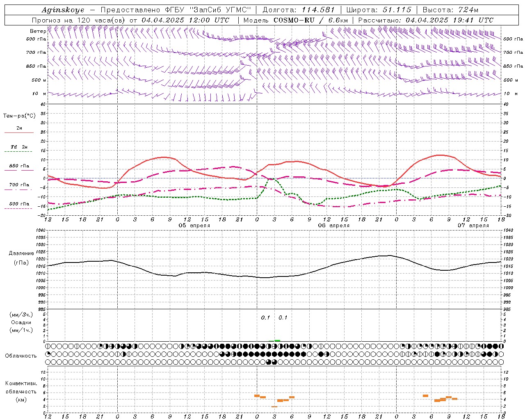Click the "500 гПа" temperature legend entry
Viewport: 525px width, 420px height.
pyautogui.click(x=19, y=204)
